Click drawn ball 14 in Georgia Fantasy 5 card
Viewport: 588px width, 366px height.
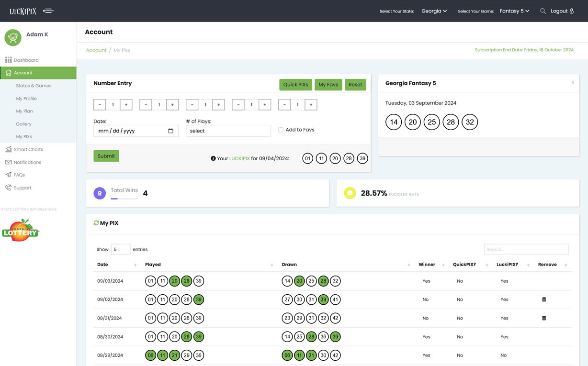(394, 122)
